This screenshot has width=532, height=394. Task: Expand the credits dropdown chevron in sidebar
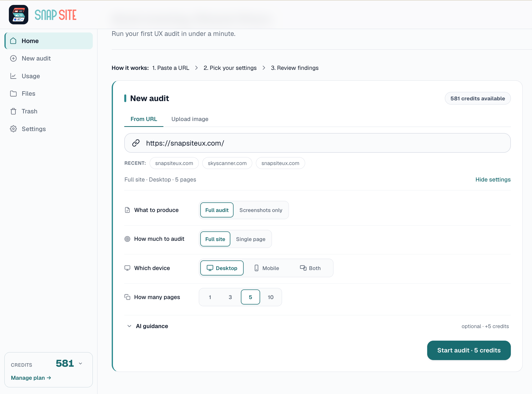(x=80, y=364)
